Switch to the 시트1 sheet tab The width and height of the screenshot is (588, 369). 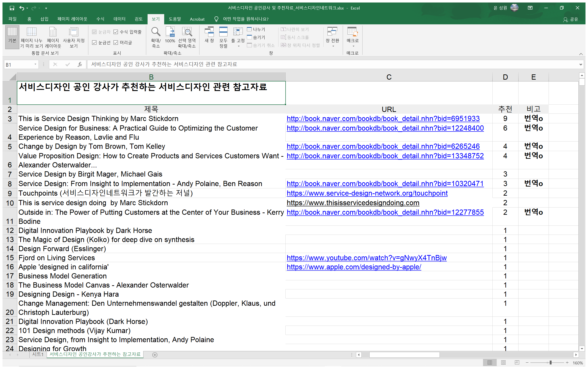tap(38, 354)
